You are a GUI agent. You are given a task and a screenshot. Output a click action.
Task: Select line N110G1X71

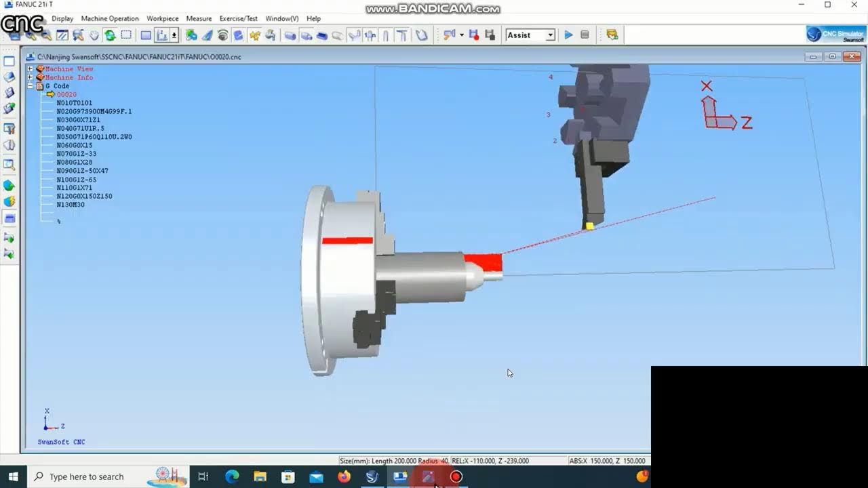point(75,188)
